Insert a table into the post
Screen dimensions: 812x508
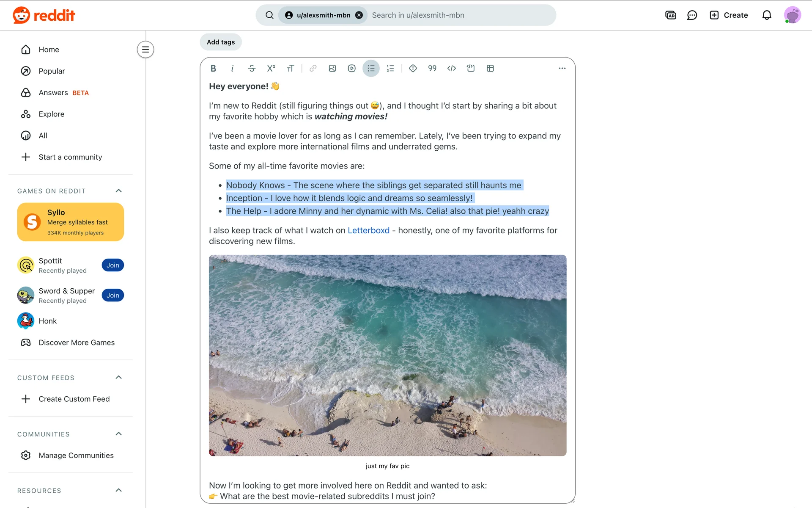(x=490, y=68)
